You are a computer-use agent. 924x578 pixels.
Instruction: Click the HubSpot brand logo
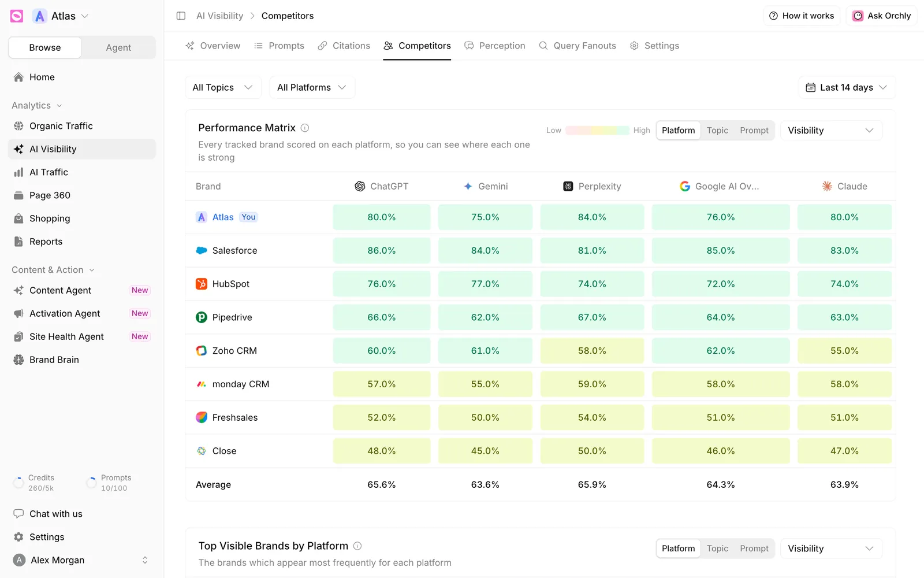tap(202, 284)
